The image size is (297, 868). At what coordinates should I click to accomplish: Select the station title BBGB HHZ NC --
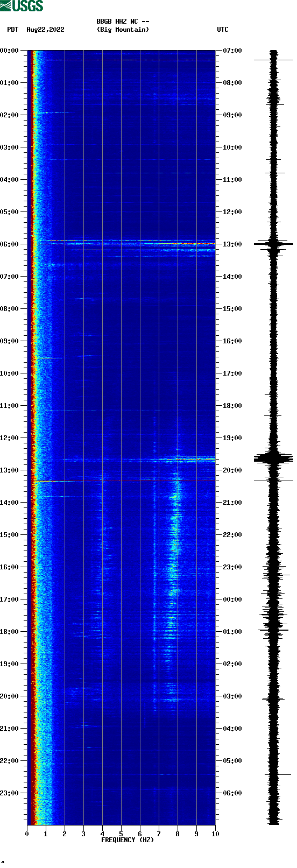tap(123, 22)
